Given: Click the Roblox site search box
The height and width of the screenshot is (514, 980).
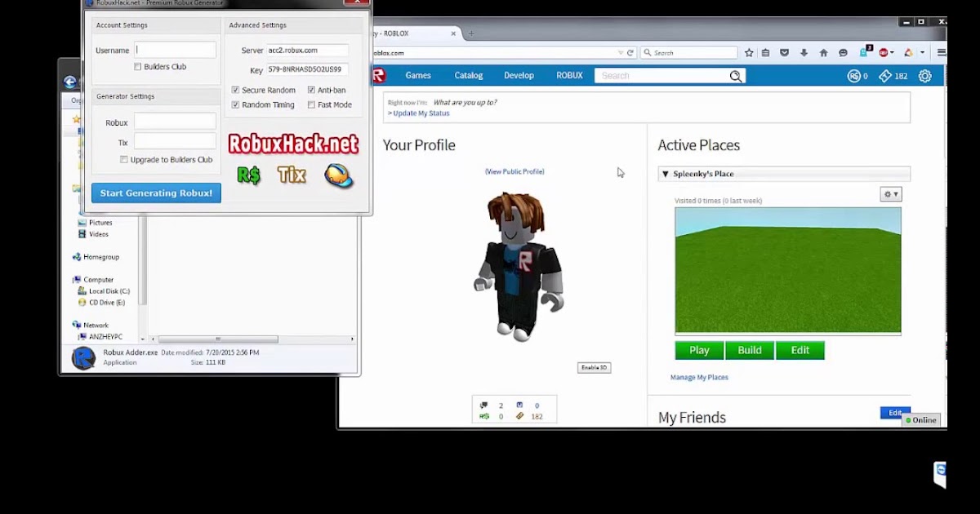Looking at the screenshot, I should pyautogui.click(x=670, y=76).
